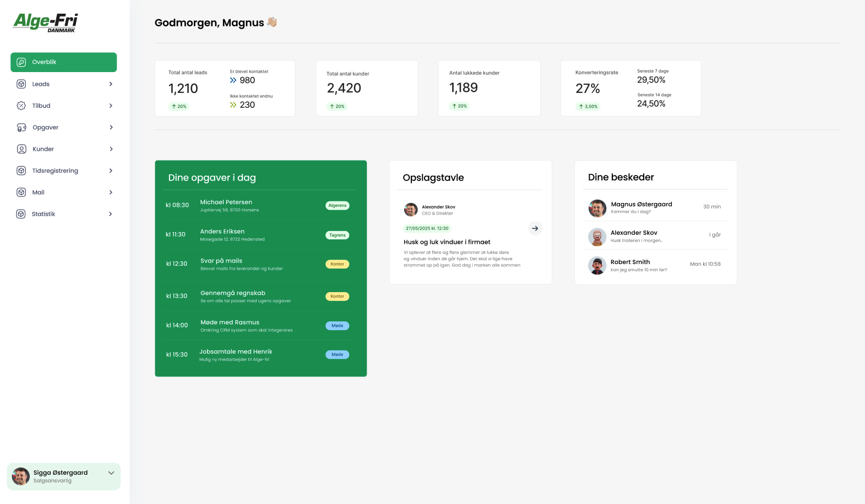Click the Statistik sidebar icon
The height and width of the screenshot is (504, 865).
click(21, 214)
